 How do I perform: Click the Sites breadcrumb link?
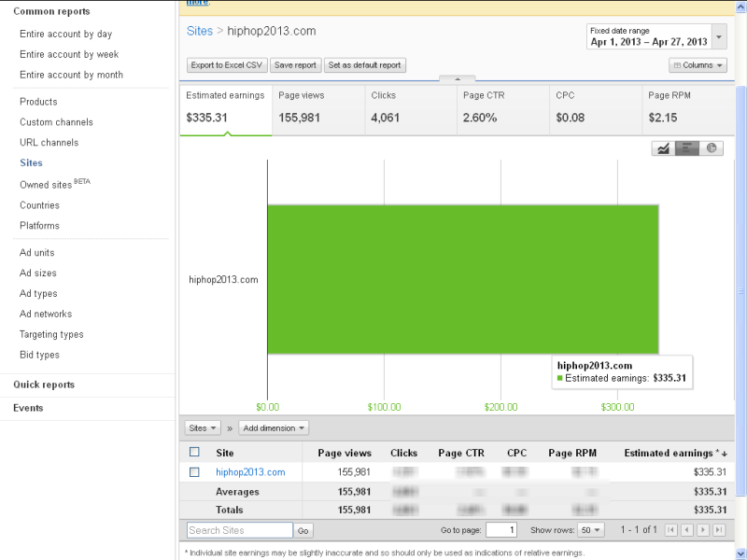click(200, 31)
